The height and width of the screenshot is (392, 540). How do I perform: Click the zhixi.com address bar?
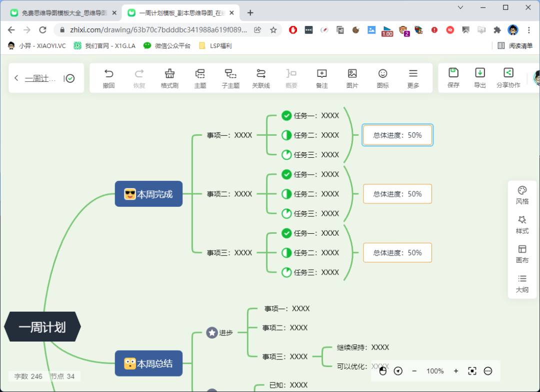pyautogui.click(x=158, y=30)
